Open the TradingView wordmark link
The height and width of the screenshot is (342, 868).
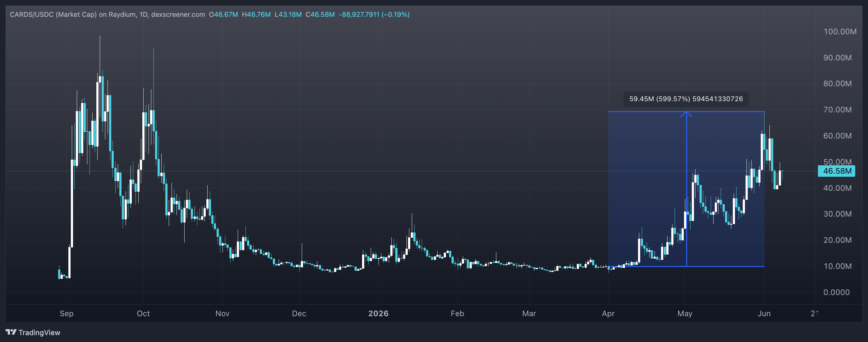click(x=39, y=333)
